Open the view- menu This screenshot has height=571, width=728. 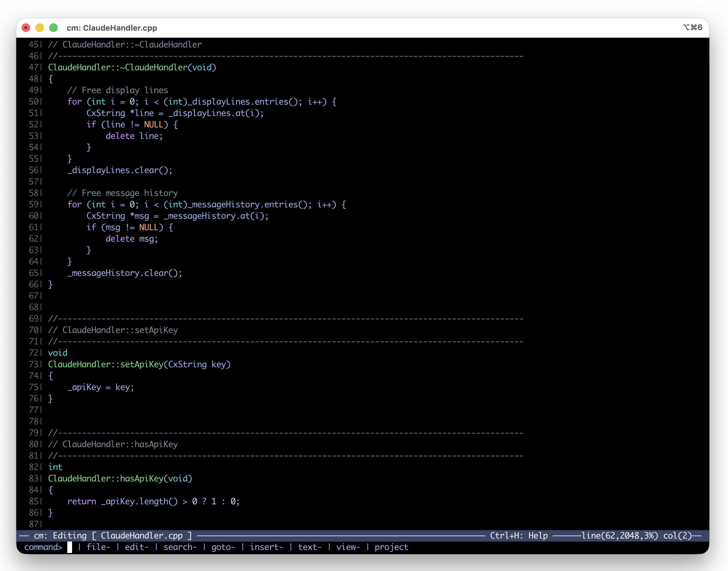[348, 547]
